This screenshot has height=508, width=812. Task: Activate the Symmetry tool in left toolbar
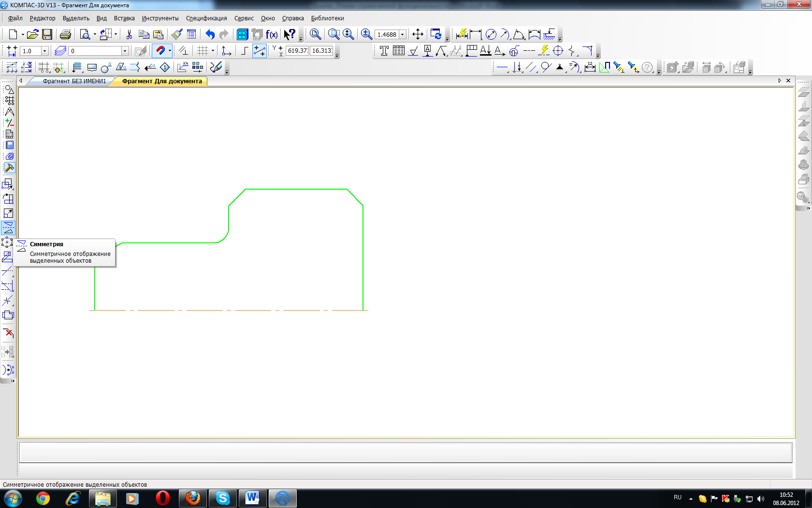click(x=8, y=228)
